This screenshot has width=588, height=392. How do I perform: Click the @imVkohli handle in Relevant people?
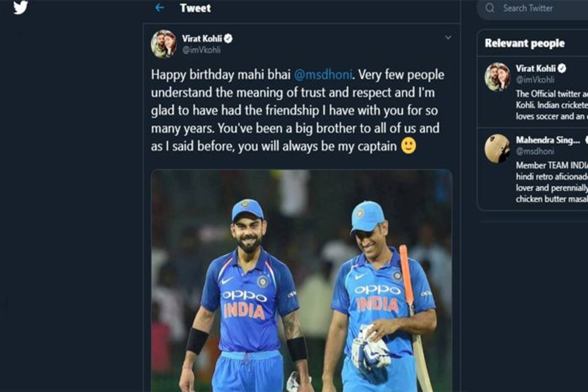pos(535,79)
